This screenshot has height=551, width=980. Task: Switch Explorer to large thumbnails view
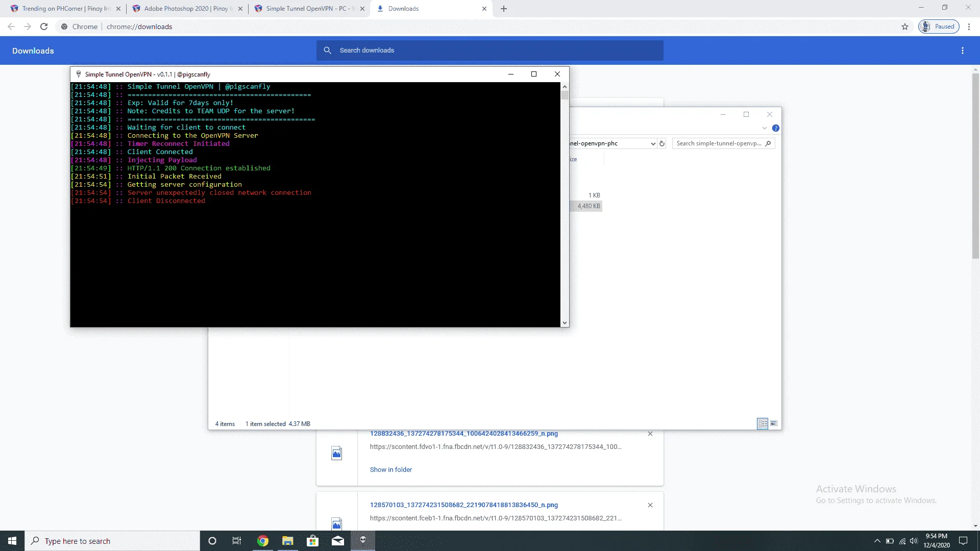tap(774, 423)
